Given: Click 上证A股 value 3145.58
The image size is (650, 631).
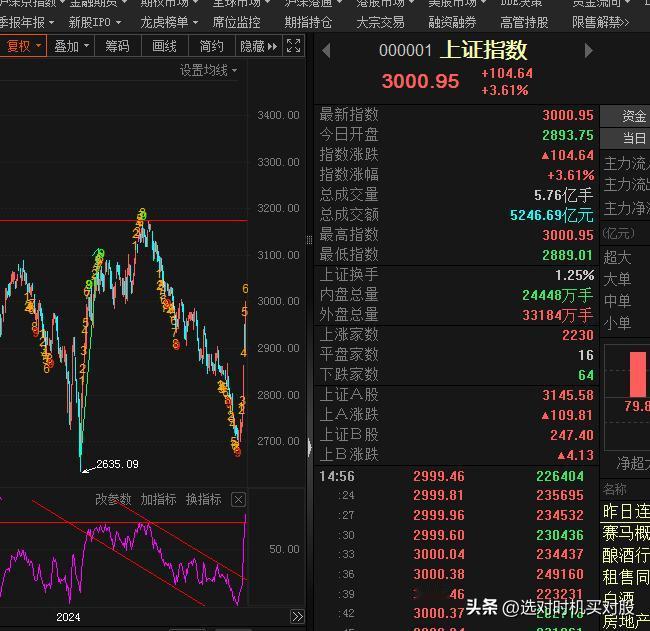Looking at the screenshot, I should [568, 395].
